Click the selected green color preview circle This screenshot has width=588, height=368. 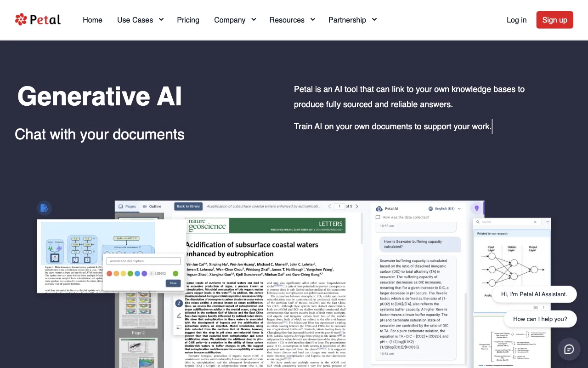pyautogui.click(x=175, y=273)
